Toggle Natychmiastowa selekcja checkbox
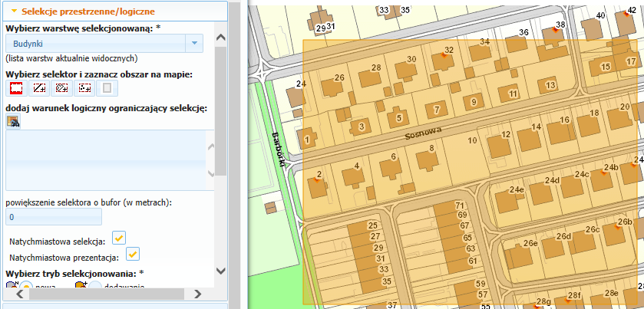 pos(119,238)
